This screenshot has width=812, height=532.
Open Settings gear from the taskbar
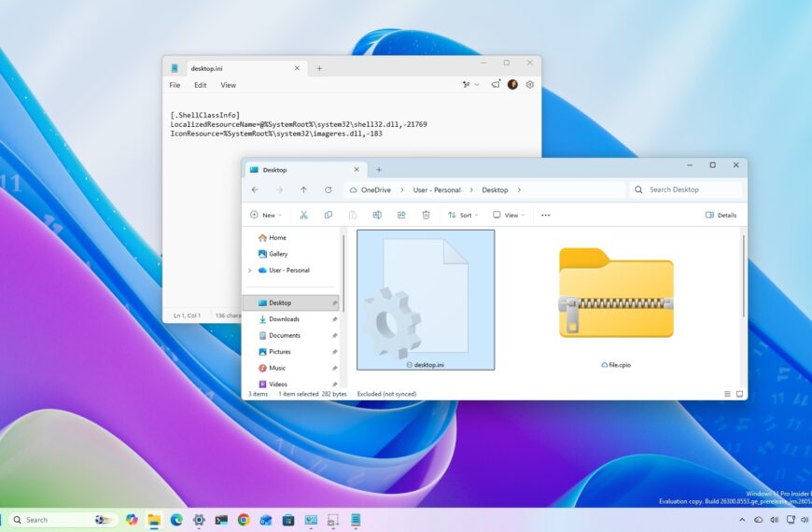199,520
